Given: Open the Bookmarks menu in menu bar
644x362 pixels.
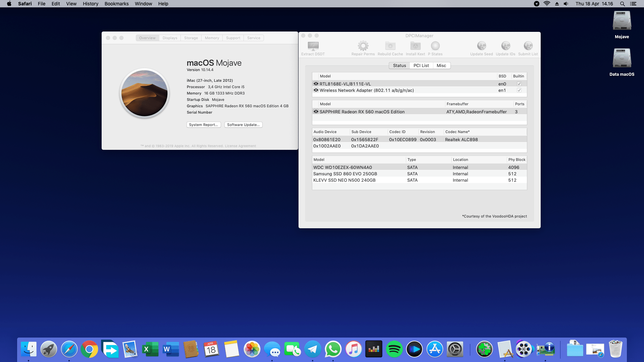Looking at the screenshot, I should coord(116,4).
